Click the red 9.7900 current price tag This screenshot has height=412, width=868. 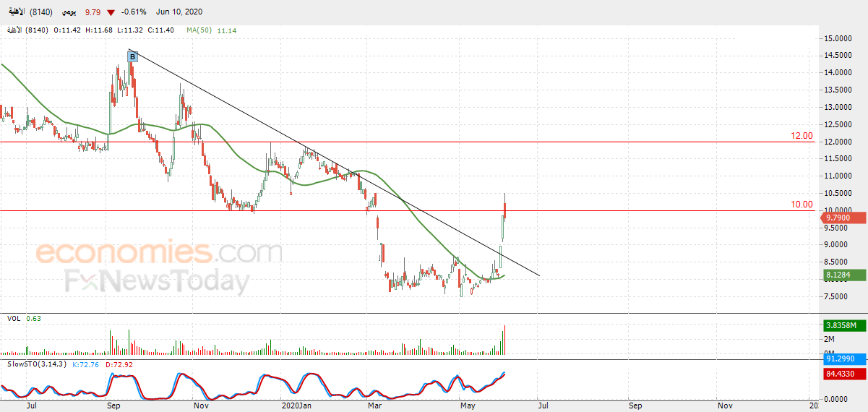845,218
